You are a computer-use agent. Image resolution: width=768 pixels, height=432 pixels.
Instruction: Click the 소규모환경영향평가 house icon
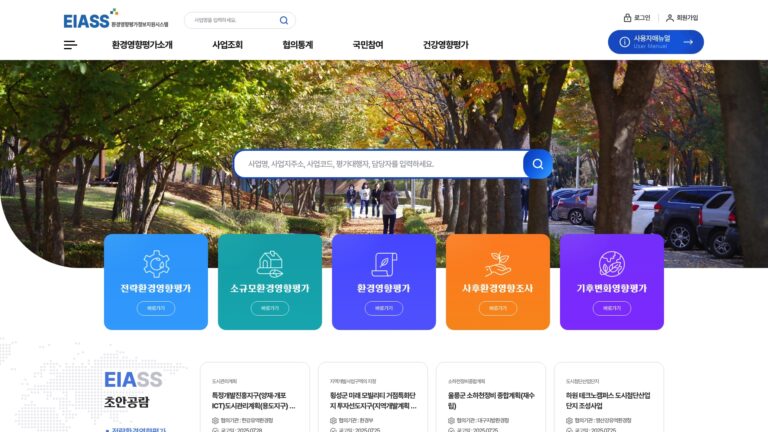click(x=270, y=264)
